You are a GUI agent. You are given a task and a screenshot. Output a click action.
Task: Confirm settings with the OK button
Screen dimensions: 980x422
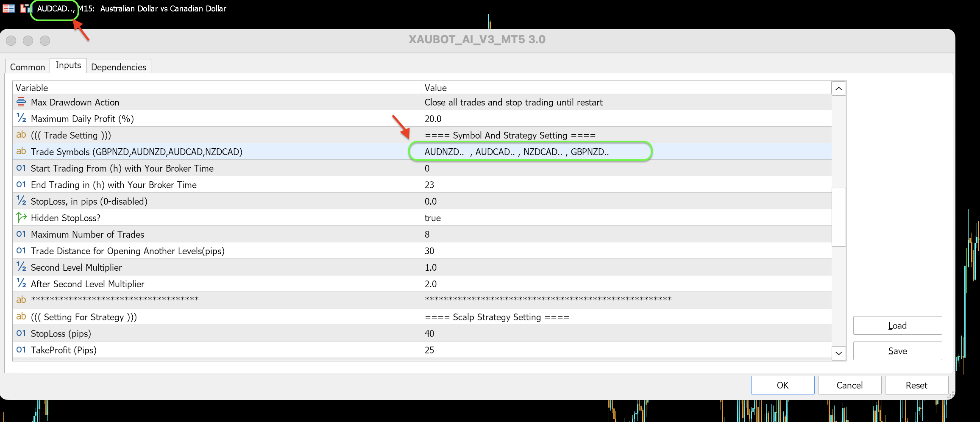pyautogui.click(x=782, y=385)
